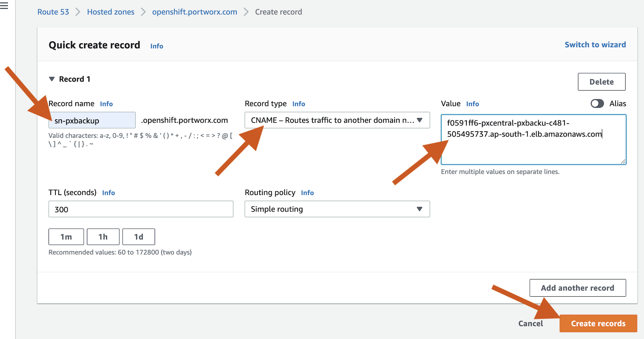Open the hamburger navigation menu
Screen dimensions: 644x339
4,5
